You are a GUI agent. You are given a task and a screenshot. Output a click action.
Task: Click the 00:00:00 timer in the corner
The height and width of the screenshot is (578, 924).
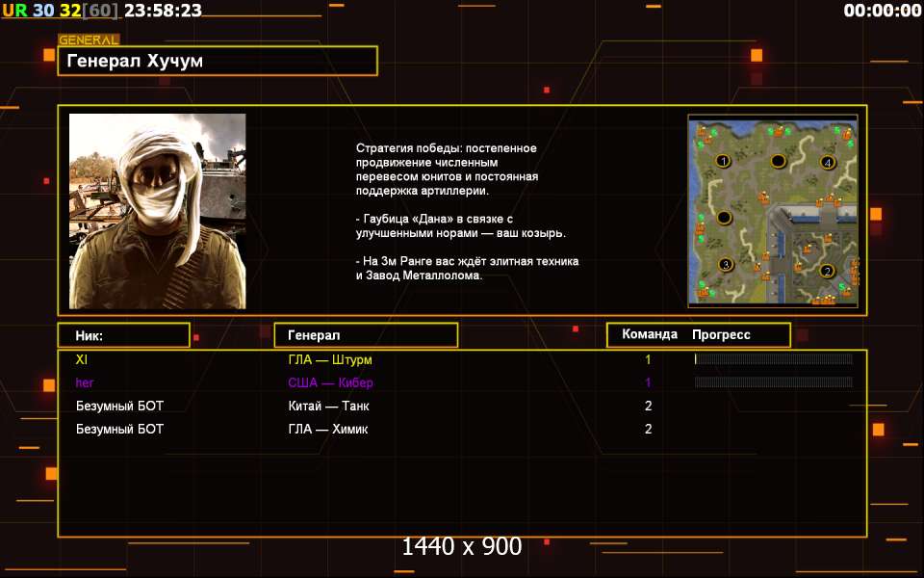point(882,11)
